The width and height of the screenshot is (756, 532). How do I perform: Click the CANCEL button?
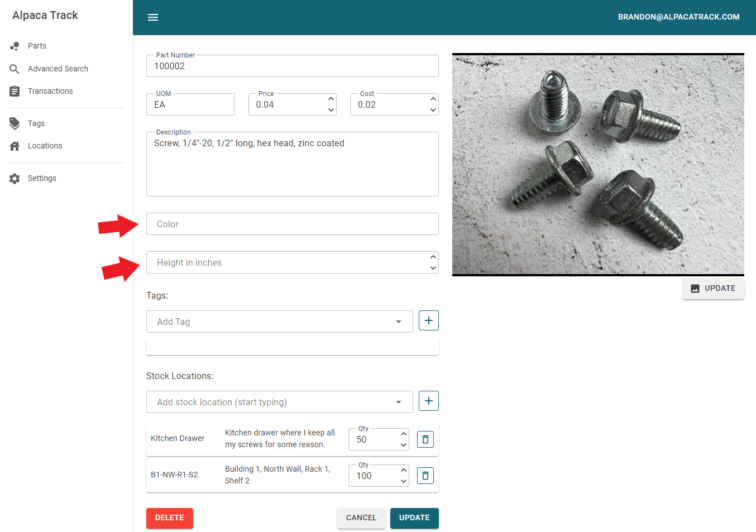[x=361, y=517]
